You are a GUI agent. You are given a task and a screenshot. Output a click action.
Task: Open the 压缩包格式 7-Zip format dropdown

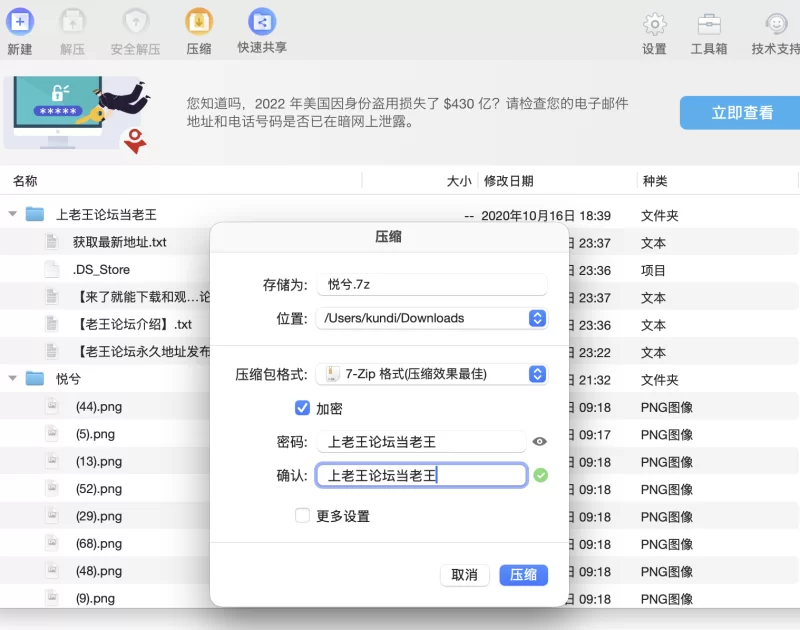[x=537, y=374]
